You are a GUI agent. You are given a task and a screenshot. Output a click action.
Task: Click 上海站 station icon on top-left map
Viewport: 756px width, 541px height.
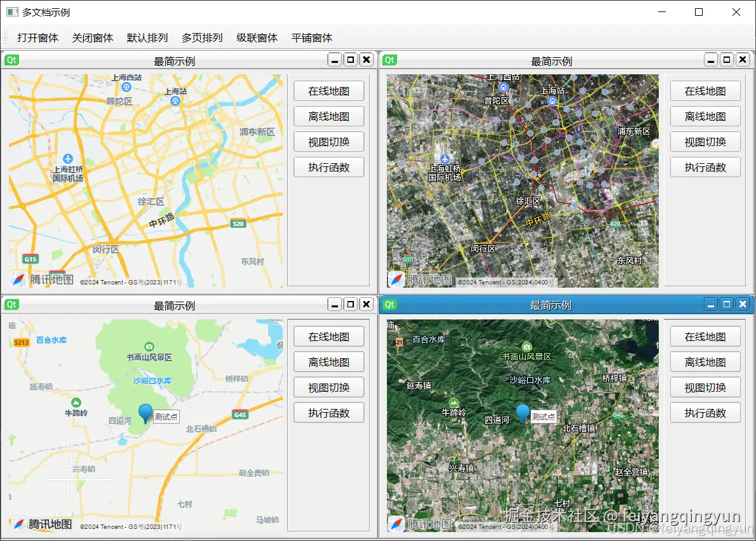(x=175, y=101)
